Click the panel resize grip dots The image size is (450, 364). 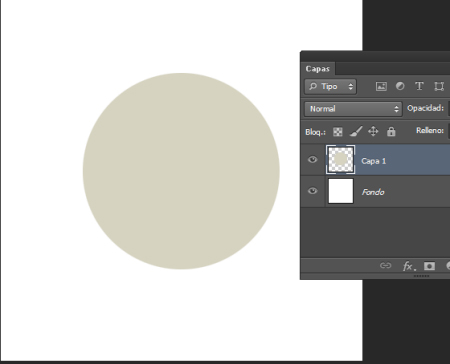(421, 276)
